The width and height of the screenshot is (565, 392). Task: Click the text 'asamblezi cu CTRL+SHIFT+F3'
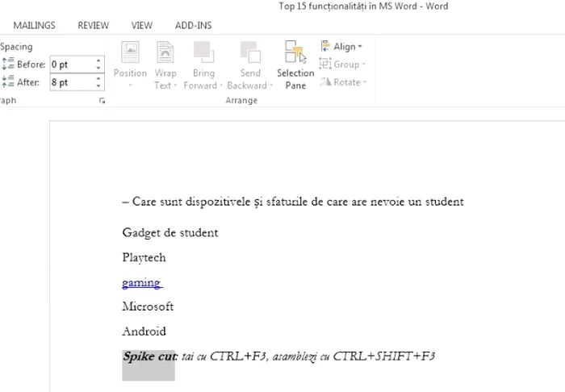(354, 357)
